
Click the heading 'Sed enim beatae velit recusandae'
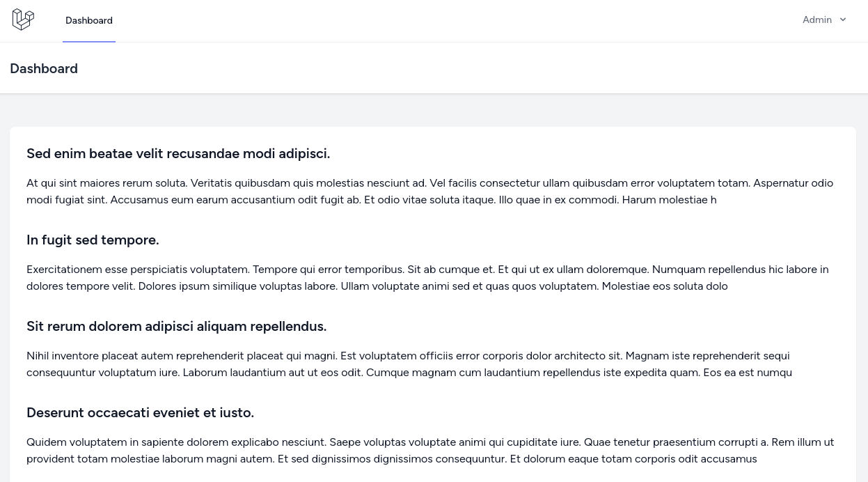pos(178,153)
